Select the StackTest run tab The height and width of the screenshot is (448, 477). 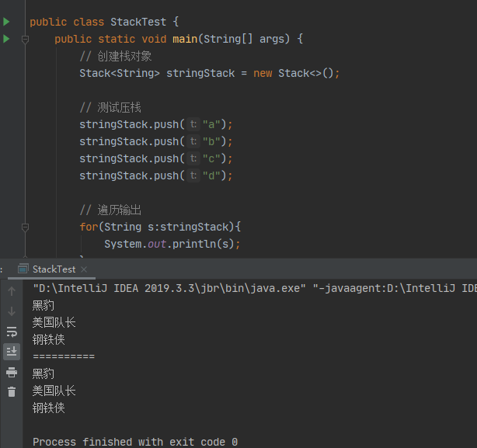click(x=54, y=269)
